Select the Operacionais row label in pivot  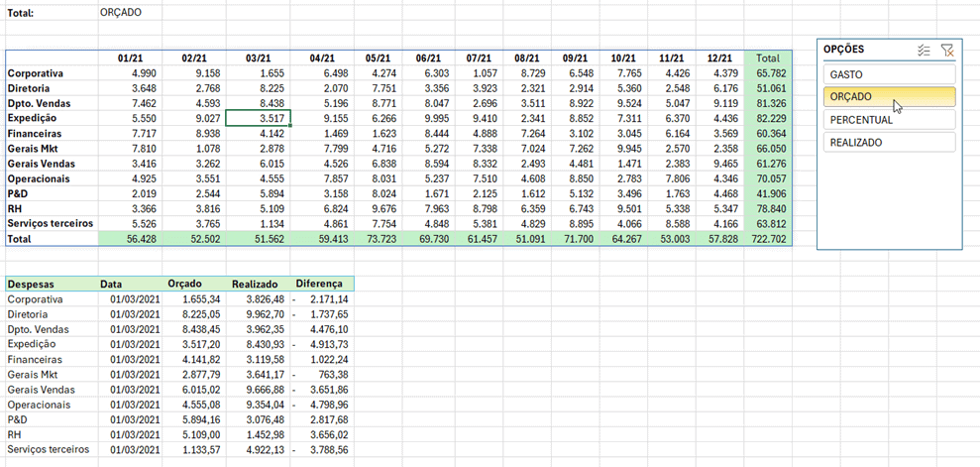(x=52, y=178)
